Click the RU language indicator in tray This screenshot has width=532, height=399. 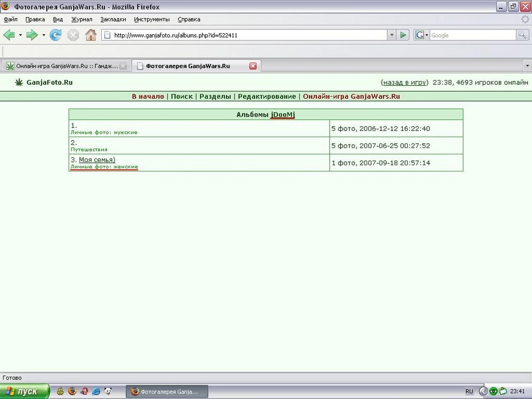[469, 391]
